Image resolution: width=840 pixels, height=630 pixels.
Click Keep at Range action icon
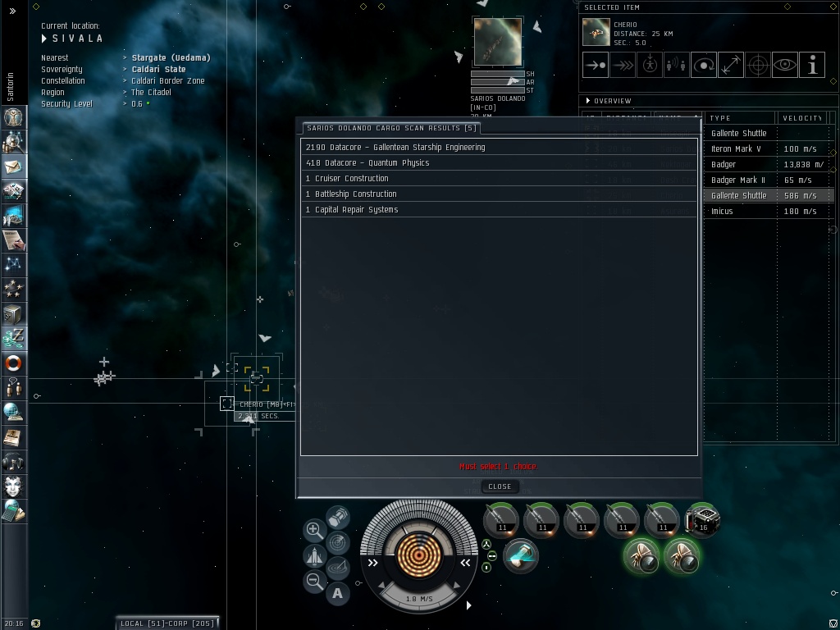[731, 65]
